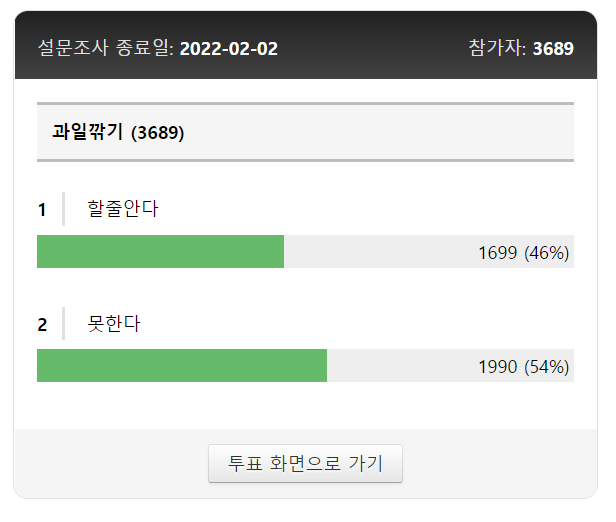The width and height of the screenshot is (616, 522).
Task: Click the 투표 화면으로 가기 button
Action: 305,464
